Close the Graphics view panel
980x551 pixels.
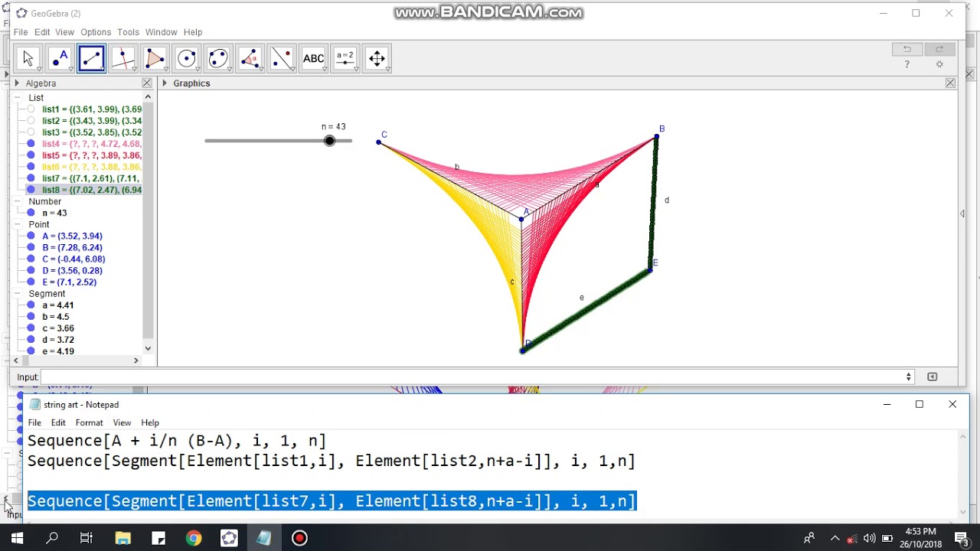coord(950,83)
